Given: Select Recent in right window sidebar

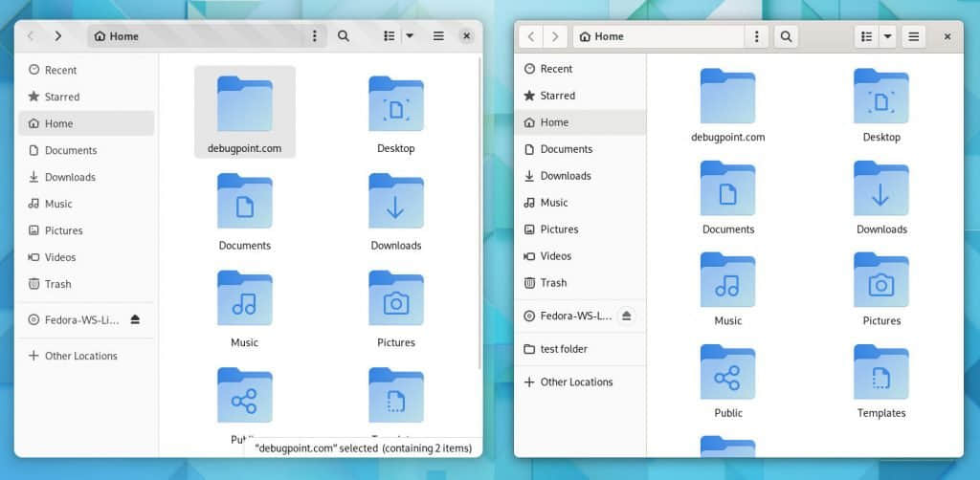Looking at the screenshot, I should point(580,69).
